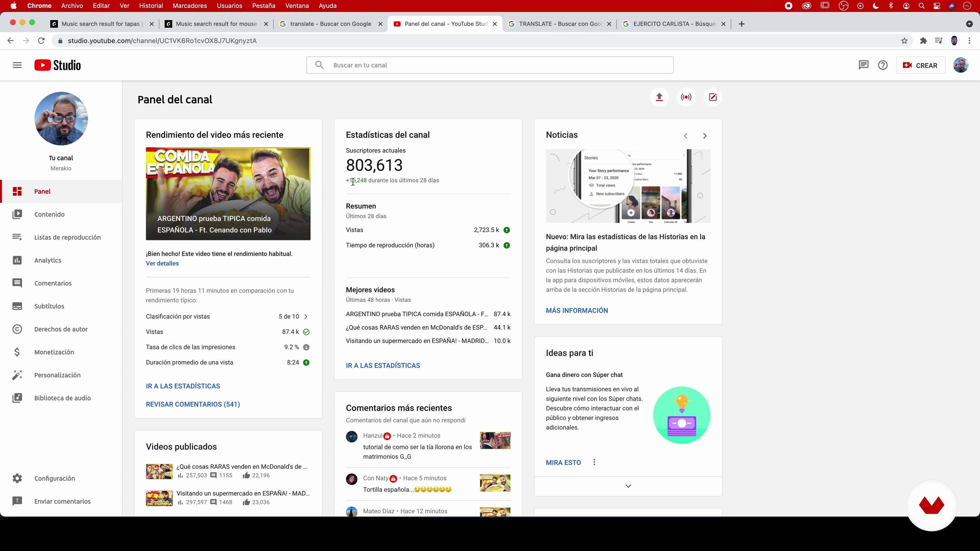Open the Historial menu in menu bar
Viewport: 980px width, 551px height.
pyautogui.click(x=151, y=6)
